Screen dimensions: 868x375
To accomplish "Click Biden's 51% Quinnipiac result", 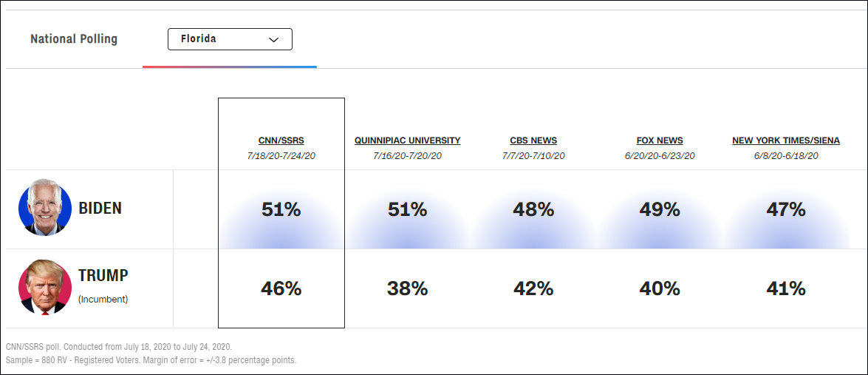I will pyautogui.click(x=407, y=210).
